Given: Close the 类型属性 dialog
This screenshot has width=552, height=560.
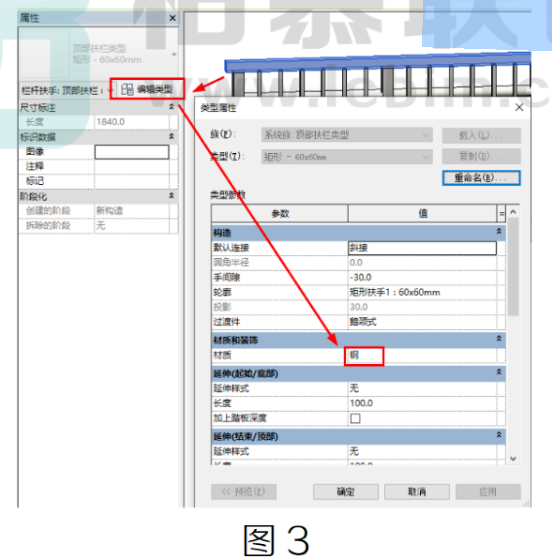Looking at the screenshot, I should pyautogui.click(x=519, y=107).
